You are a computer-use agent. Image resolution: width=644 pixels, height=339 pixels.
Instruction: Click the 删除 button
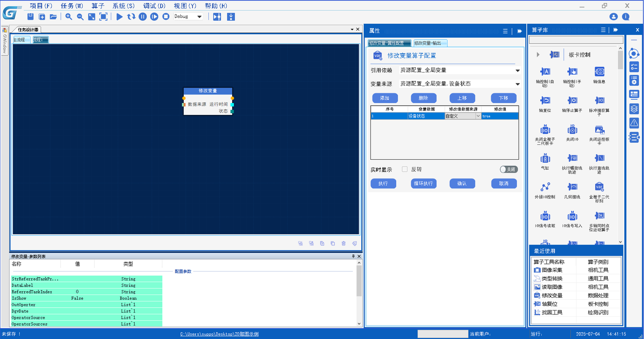click(x=423, y=98)
